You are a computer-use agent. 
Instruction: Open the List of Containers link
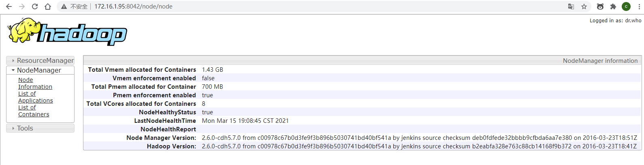(34, 111)
